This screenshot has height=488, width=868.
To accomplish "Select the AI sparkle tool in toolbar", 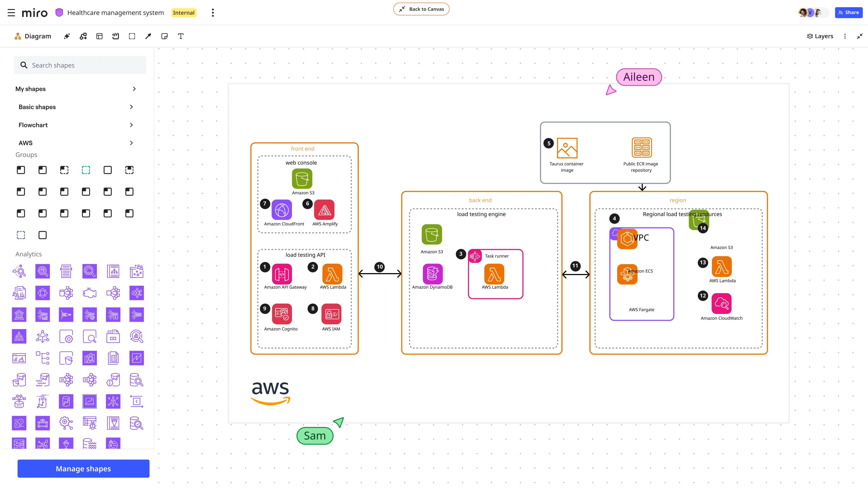I will point(67,36).
